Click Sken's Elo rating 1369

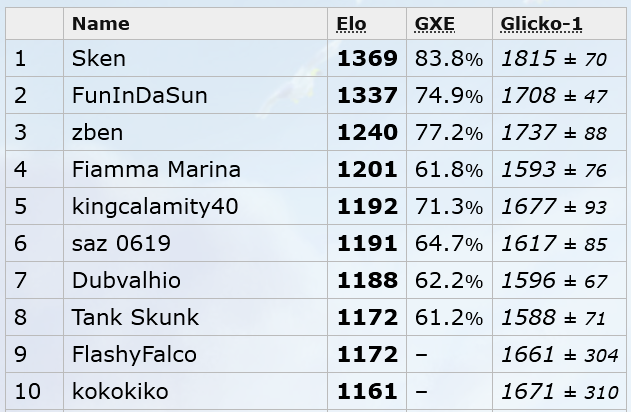click(367, 58)
